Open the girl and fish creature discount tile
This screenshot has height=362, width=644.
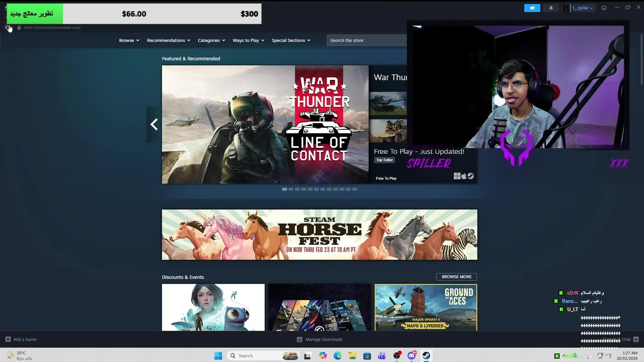point(213,307)
